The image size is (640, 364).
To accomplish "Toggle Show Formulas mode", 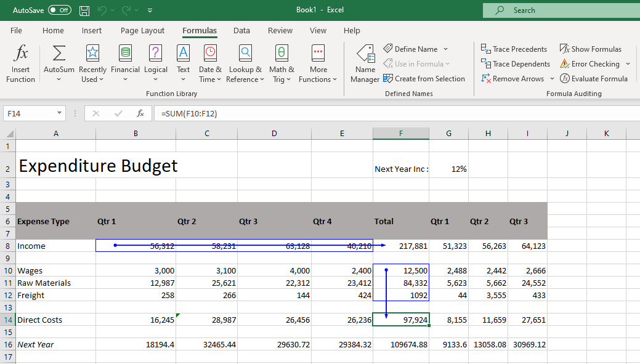I will coord(591,49).
